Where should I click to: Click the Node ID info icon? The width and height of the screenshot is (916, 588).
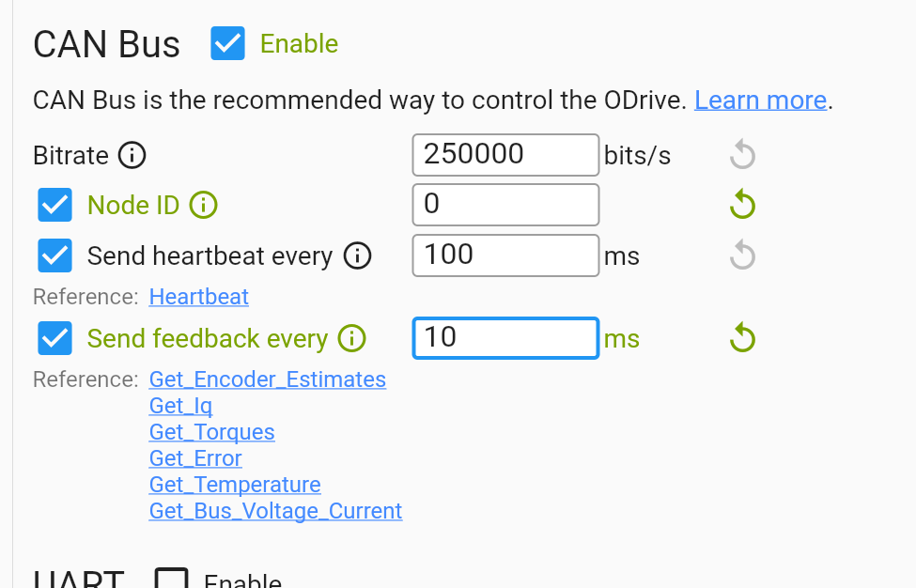(x=203, y=205)
